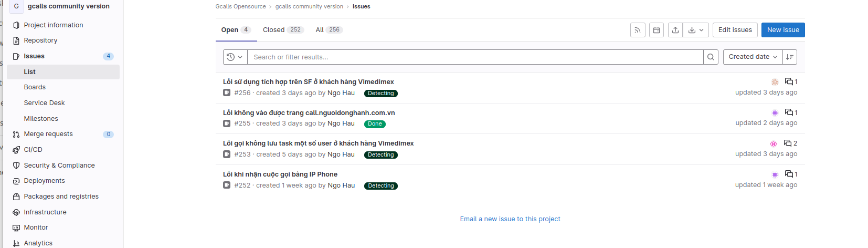
Task: Open comments on issue #253
Action: coord(790,143)
